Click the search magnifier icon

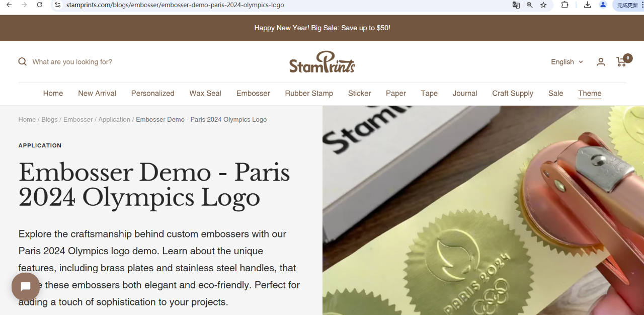(23, 62)
